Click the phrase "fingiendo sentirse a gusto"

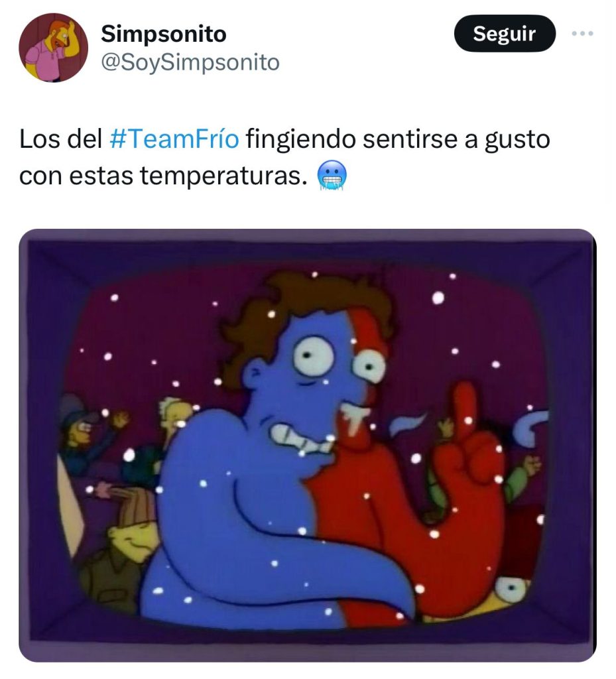pyautogui.click(x=398, y=139)
